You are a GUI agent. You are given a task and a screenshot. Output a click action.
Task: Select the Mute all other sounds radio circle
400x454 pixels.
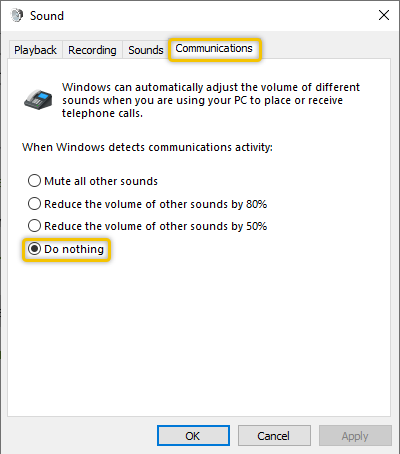pos(34,181)
